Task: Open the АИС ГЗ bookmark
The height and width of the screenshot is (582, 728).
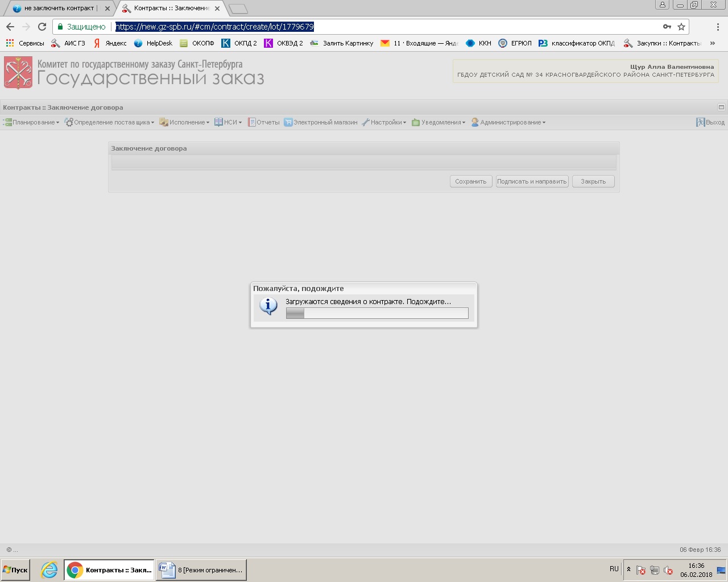Action: pos(68,43)
